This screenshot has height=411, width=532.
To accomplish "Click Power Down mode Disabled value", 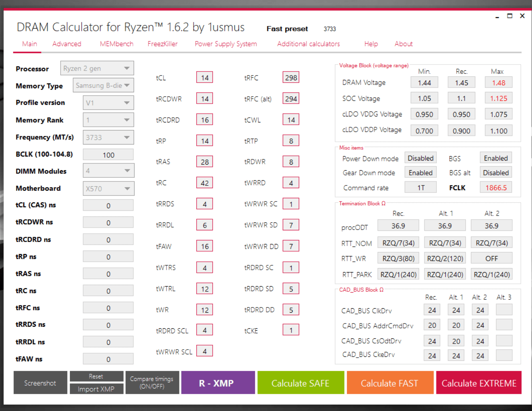I will (x=420, y=158).
